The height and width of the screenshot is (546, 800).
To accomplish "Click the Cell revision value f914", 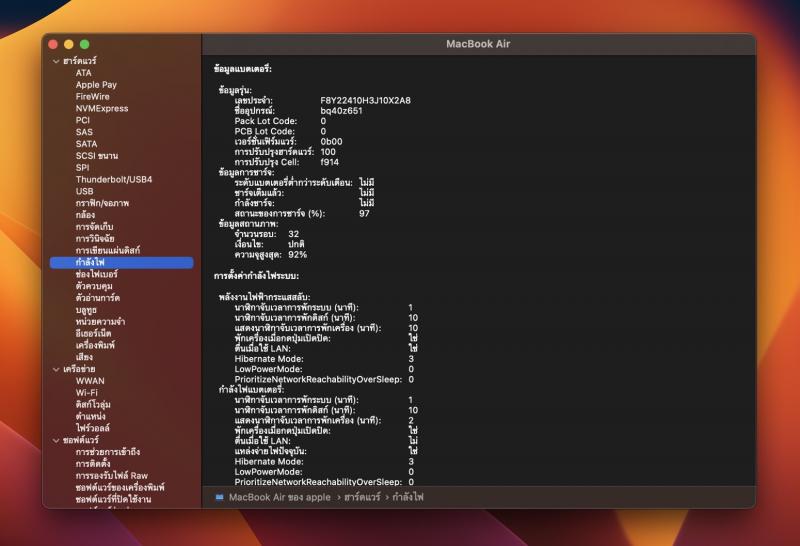I will pos(330,162).
